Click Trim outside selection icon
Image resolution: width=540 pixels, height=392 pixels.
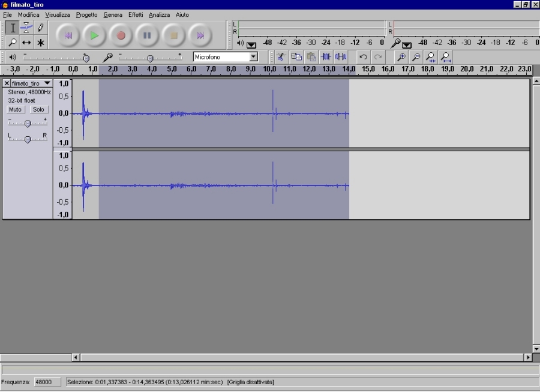click(326, 57)
